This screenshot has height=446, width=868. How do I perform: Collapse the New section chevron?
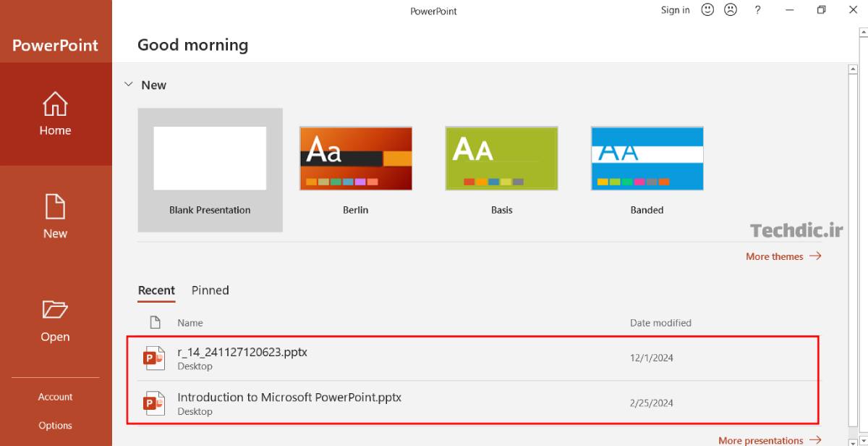click(129, 85)
